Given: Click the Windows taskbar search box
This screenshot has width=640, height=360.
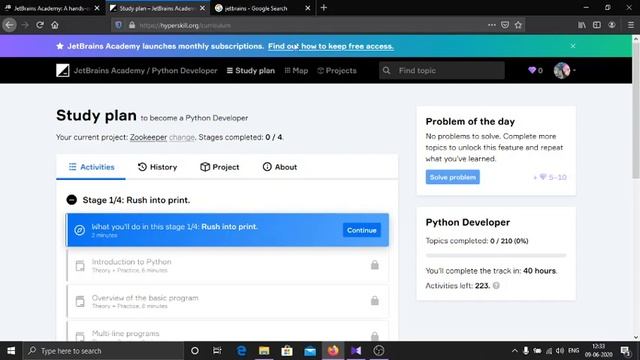Looking at the screenshot, I should pyautogui.click(x=103, y=351).
